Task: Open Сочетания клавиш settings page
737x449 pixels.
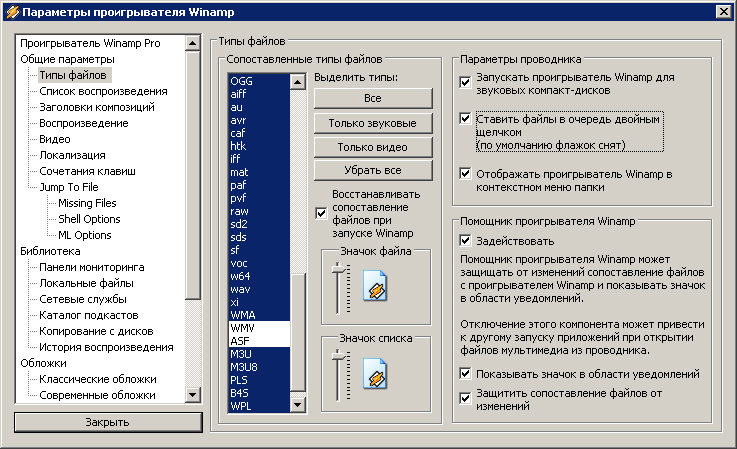Action: pyautogui.click(x=87, y=171)
